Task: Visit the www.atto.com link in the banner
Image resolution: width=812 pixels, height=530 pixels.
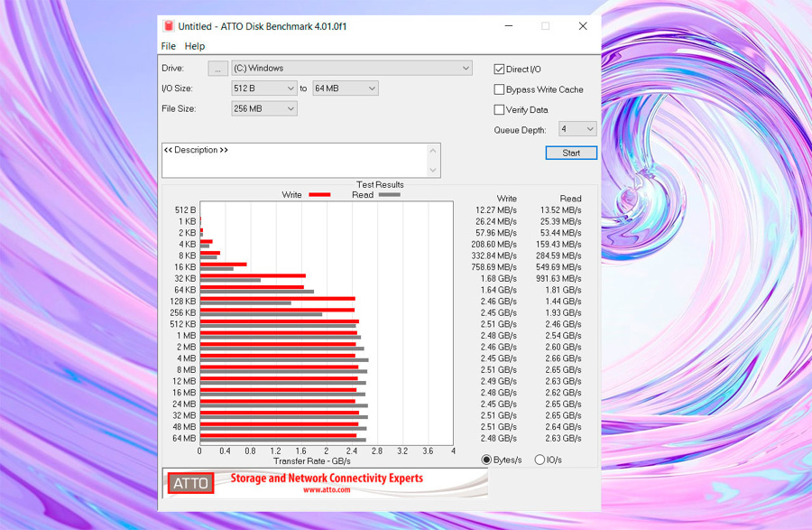Action: click(x=327, y=489)
